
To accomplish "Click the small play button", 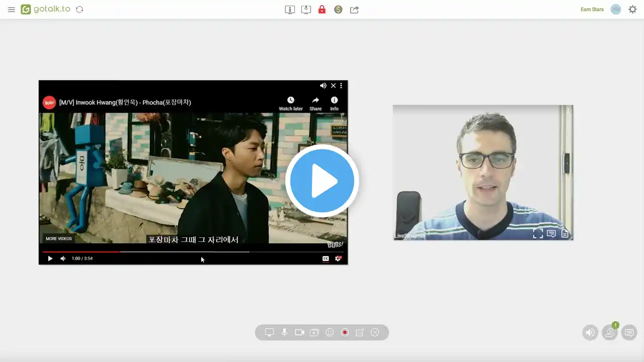I will [x=50, y=258].
